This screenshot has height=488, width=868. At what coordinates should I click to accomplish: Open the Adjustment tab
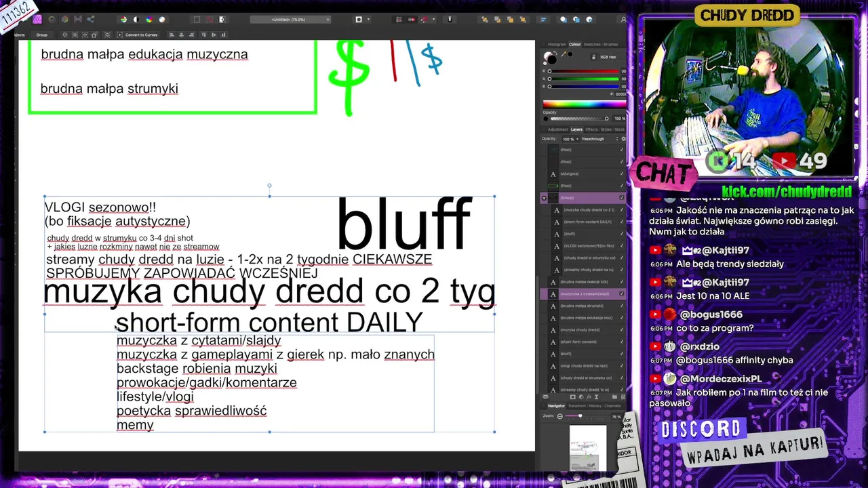pos(557,129)
